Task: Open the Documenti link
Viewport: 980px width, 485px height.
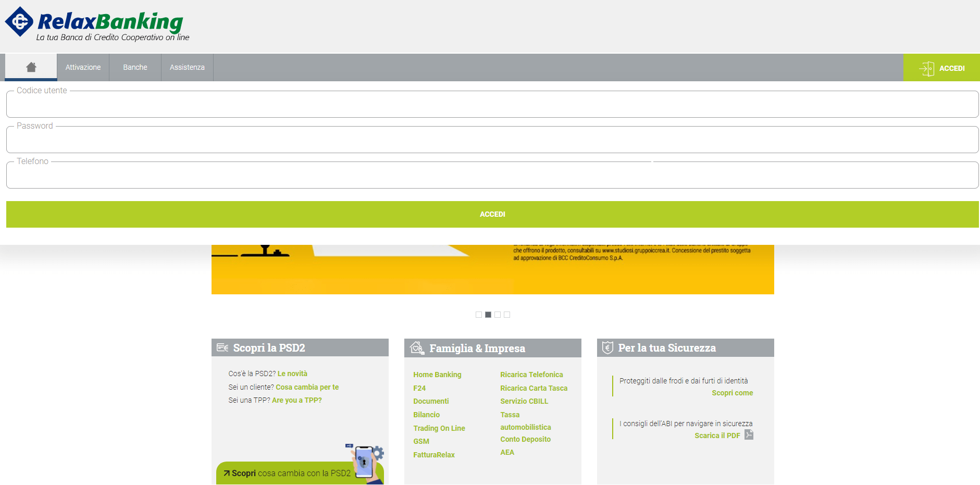Action: point(431,401)
